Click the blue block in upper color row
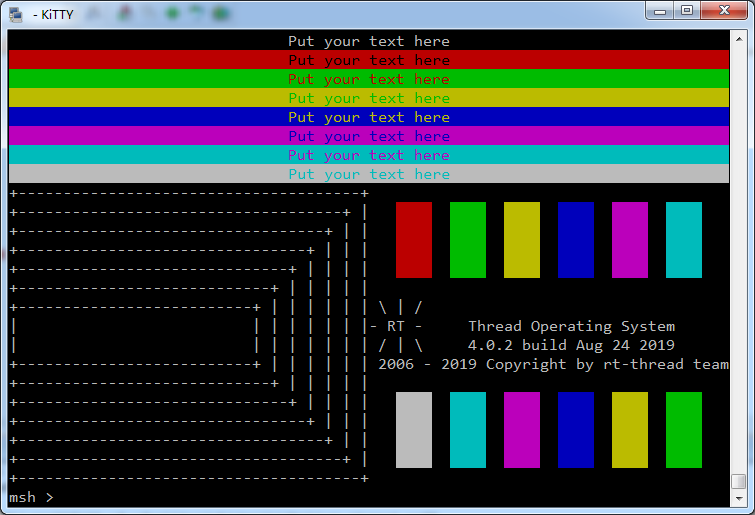 click(576, 240)
